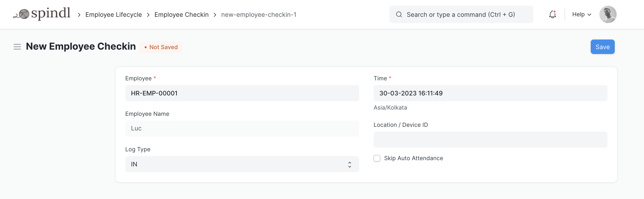Click the Employee Name field Luc
The image size is (644, 199).
point(242,129)
